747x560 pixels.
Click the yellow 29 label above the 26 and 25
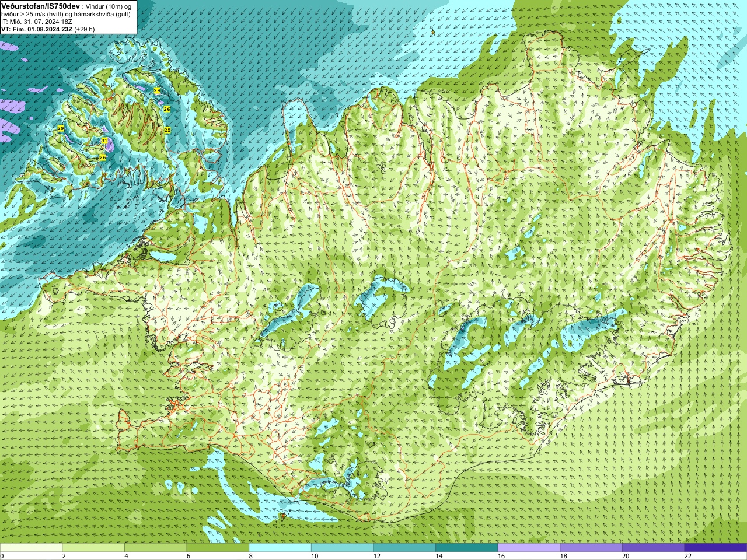pyautogui.click(x=157, y=90)
